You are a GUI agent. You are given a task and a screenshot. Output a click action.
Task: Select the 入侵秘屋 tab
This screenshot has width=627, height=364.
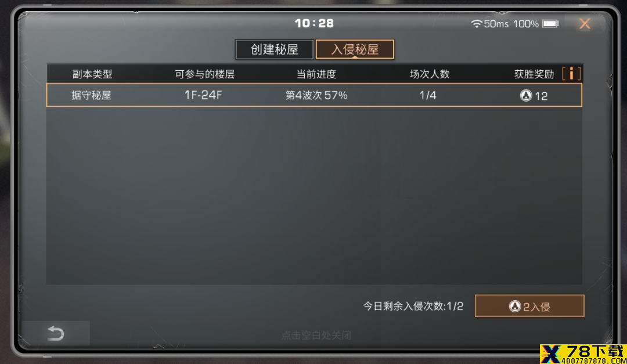coord(355,49)
